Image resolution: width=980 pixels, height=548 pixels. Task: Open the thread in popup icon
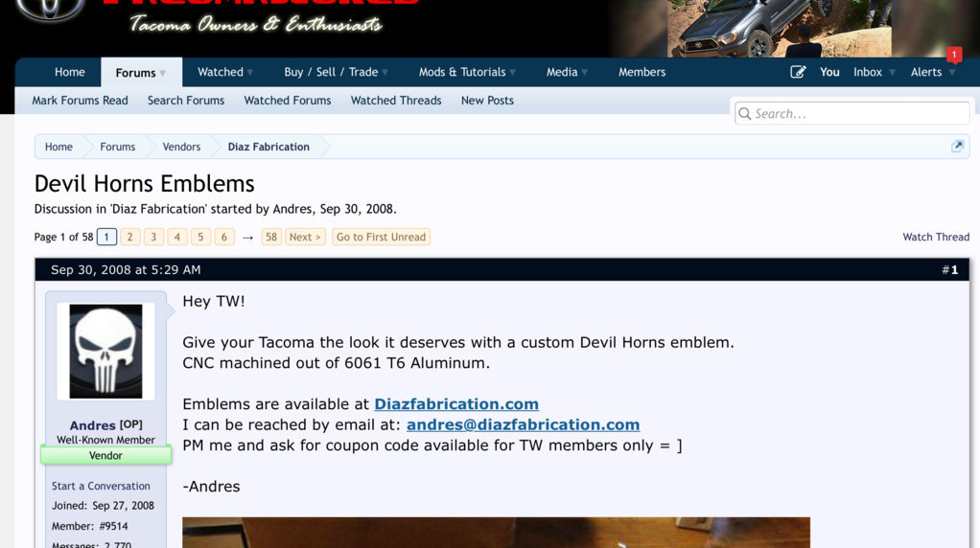point(957,146)
